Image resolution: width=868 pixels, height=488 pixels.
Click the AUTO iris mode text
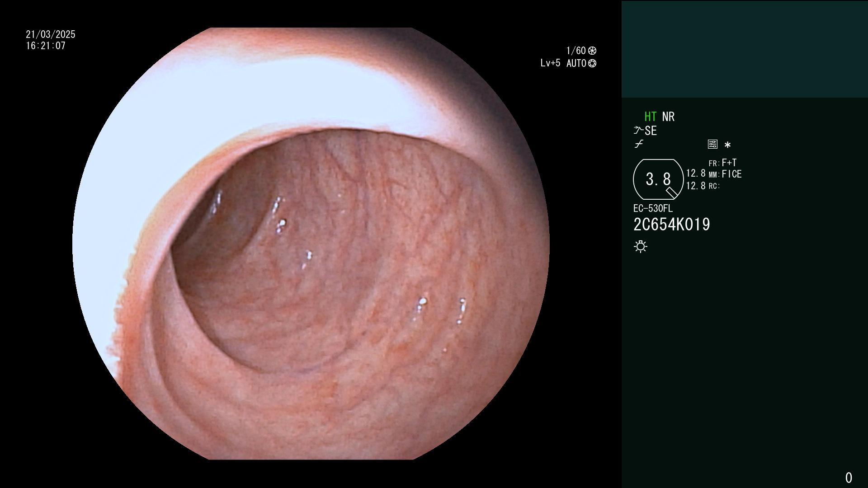click(576, 63)
